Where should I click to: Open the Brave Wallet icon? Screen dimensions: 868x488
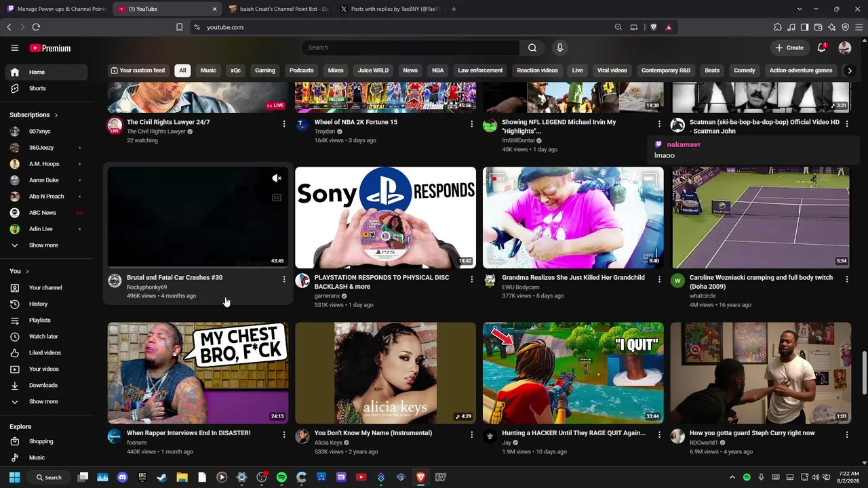[818, 27]
